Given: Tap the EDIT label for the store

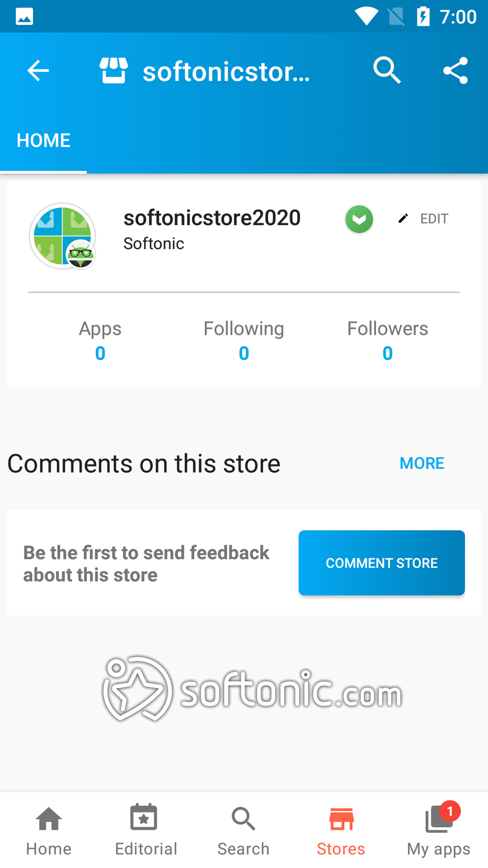Looking at the screenshot, I should 434,219.
